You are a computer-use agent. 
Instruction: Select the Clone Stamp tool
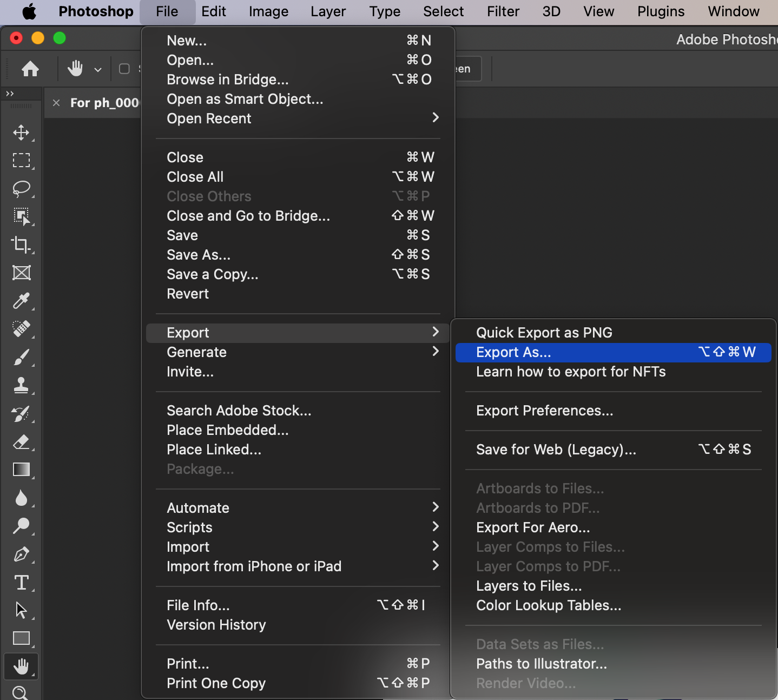click(21, 385)
